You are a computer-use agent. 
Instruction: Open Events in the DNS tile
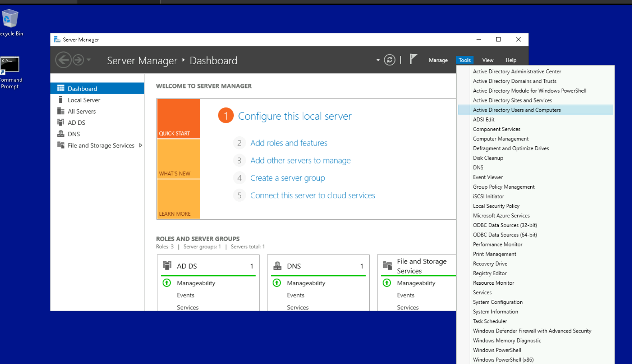click(x=296, y=295)
